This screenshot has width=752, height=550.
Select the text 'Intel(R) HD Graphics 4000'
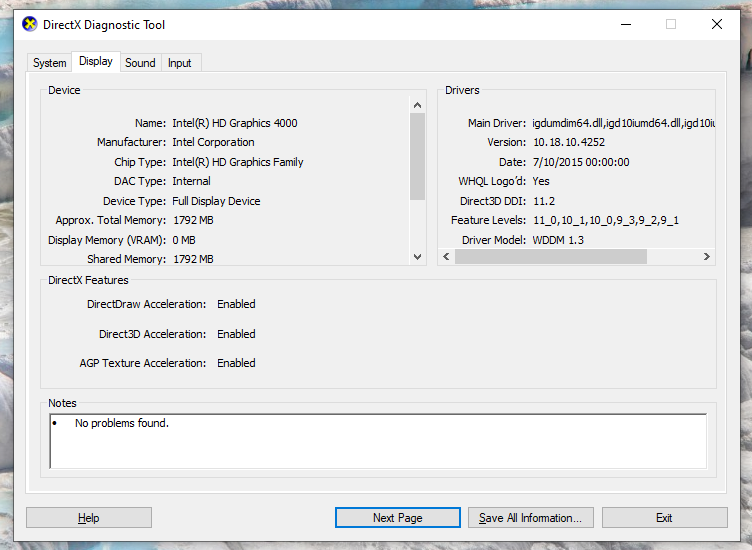(235, 123)
